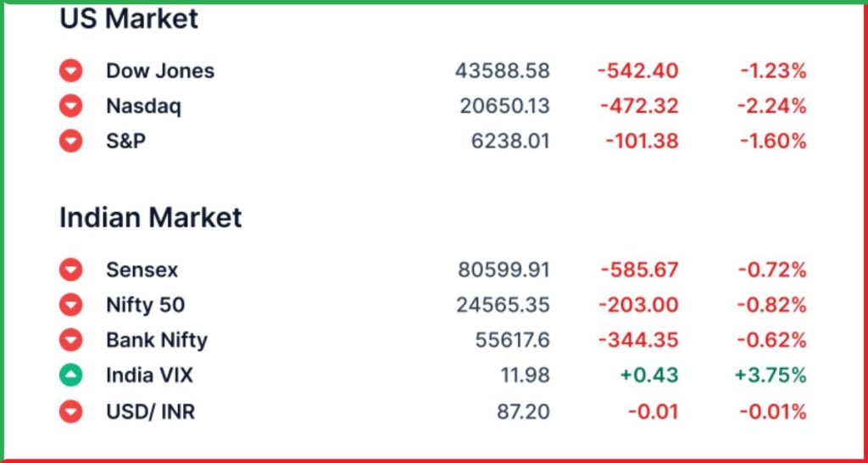Click the Sensex price 80599.91

tap(504, 270)
